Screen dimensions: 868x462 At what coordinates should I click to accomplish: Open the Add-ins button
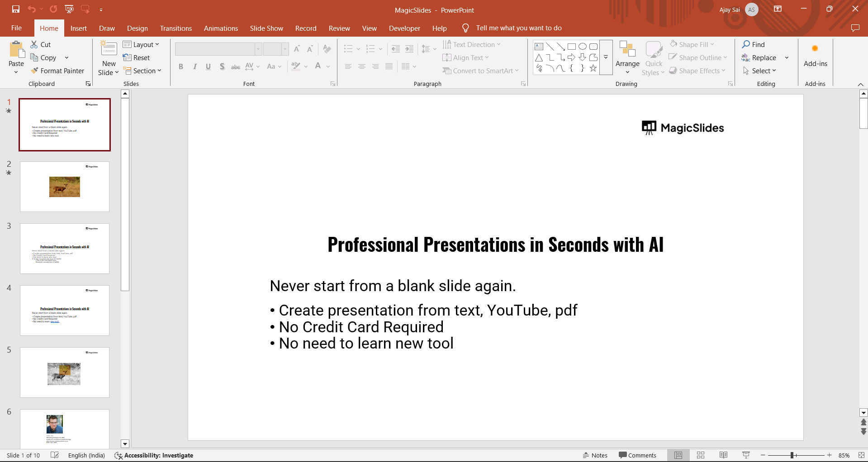[x=815, y=57]
